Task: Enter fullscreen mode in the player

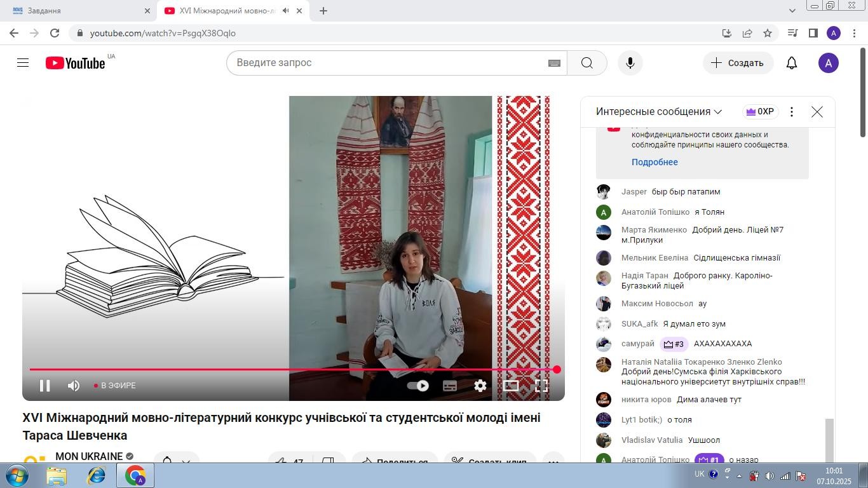Action: [x=541, y=386]
